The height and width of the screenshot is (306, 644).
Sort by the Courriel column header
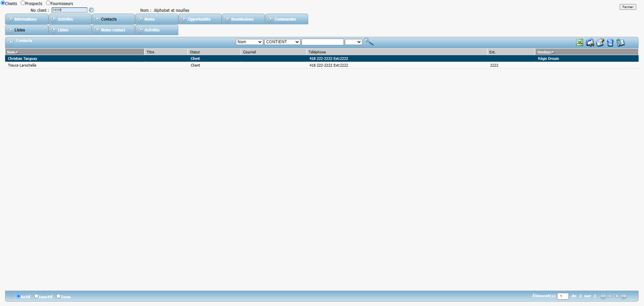coord(273,52)
